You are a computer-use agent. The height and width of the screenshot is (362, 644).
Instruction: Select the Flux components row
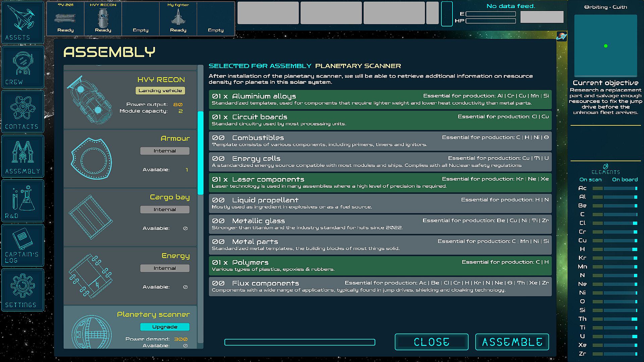380,286
